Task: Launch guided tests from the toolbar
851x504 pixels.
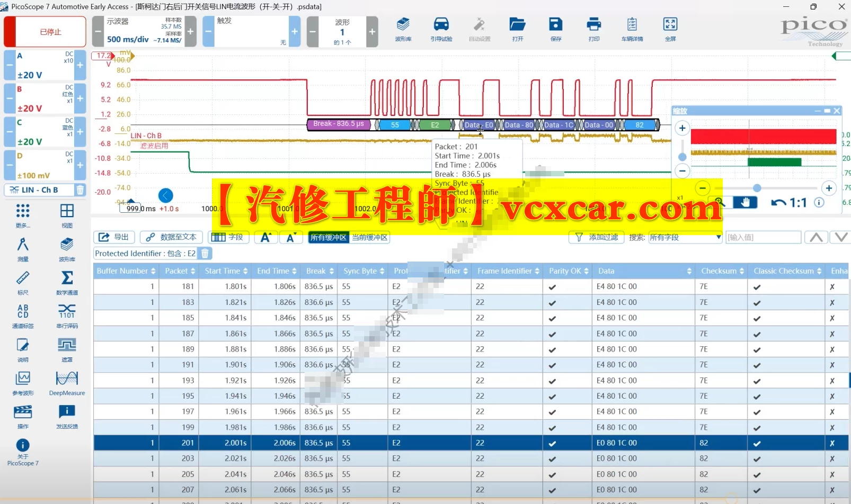Action: [441, 29]
